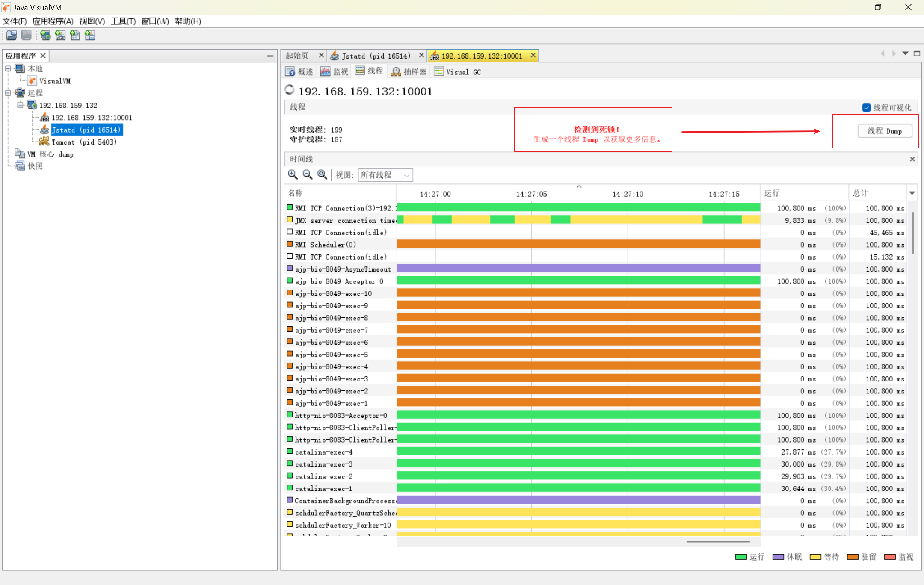924x585 pixels.
Task: Click the 线程 Dump button
Action: pos(884,131)
